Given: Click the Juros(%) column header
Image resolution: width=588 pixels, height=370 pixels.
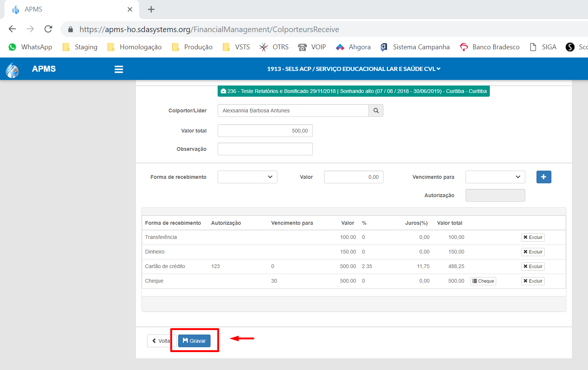Looking at the screenshot, I should 416,223.
